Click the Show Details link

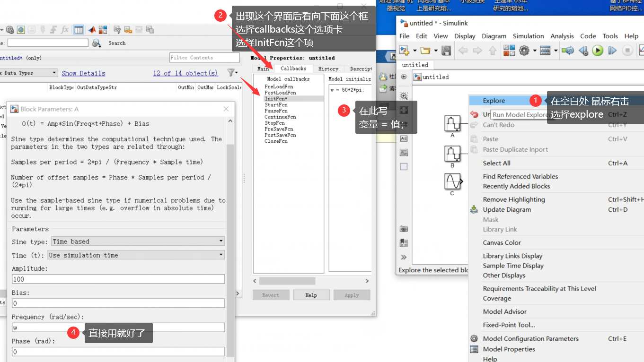[83, 73]
